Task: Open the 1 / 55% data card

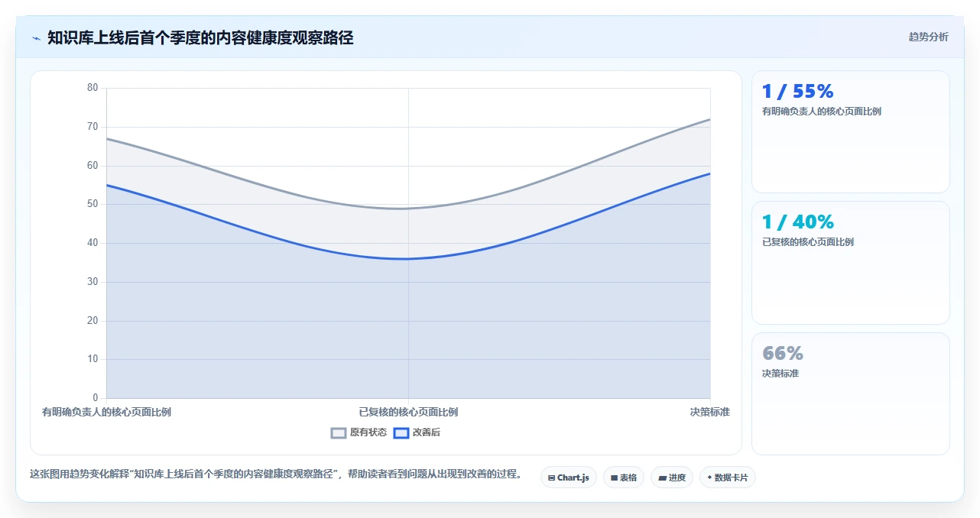Action: click(851, 131)
